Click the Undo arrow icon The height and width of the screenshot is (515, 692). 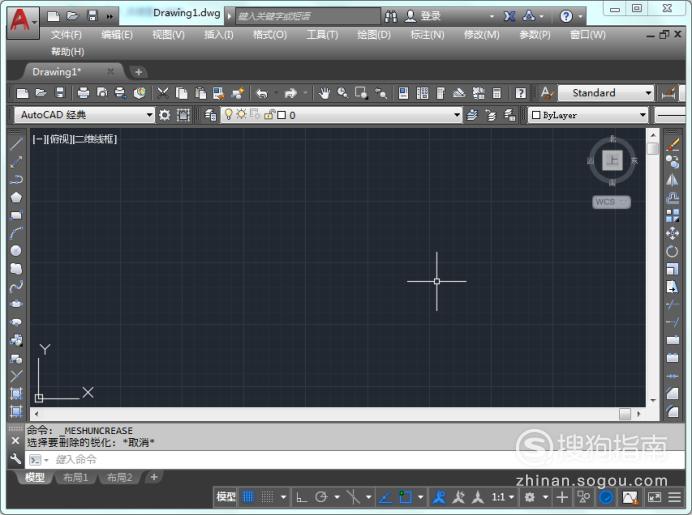[x=262, y=93]
